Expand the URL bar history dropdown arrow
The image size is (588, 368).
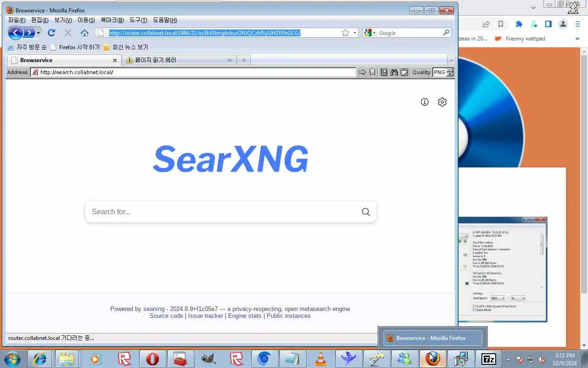pos(355,33)
